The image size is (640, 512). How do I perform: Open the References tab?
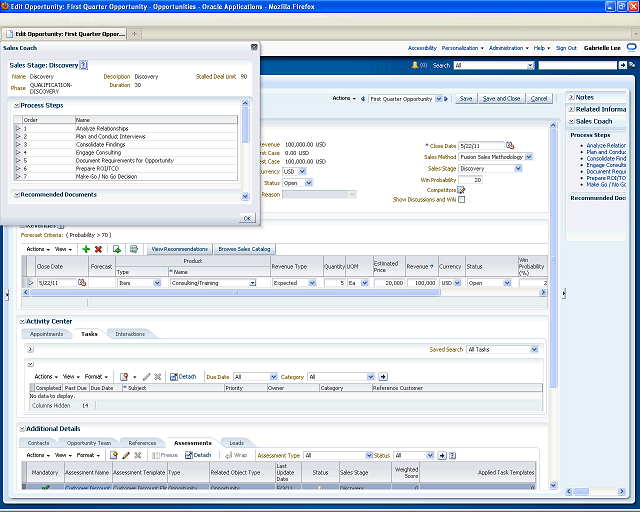(142, 443)
